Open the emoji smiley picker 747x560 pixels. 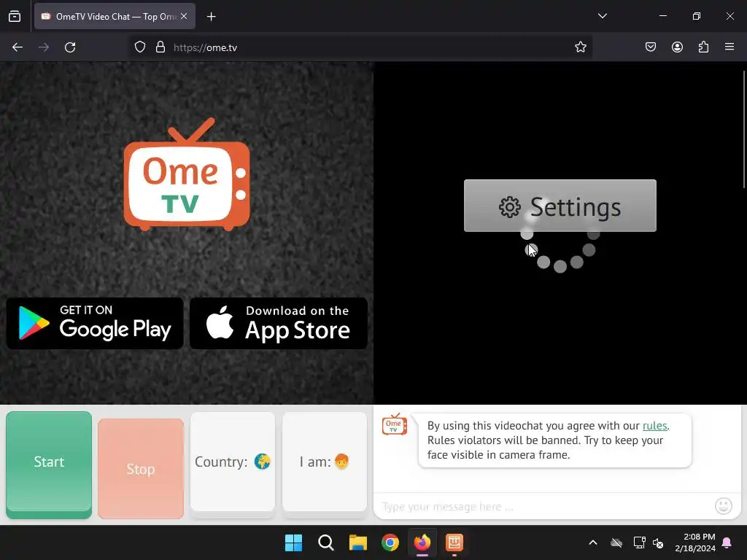[x=724, y=506]
